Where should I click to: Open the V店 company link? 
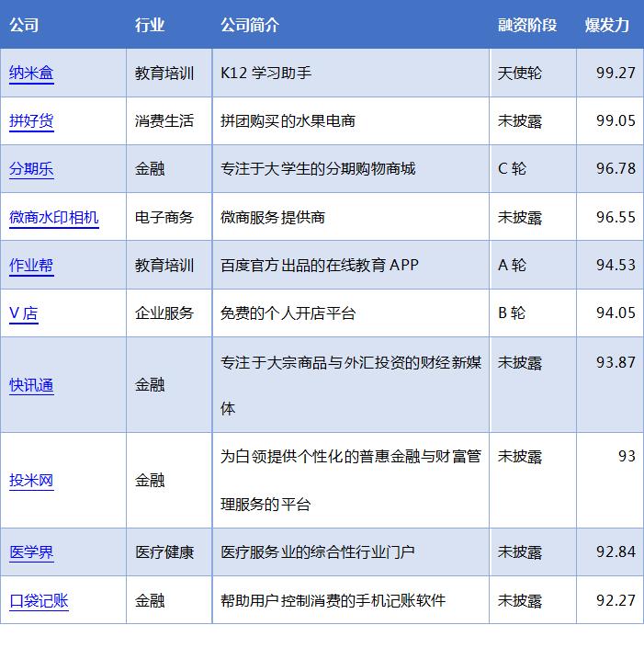(24, 313)
